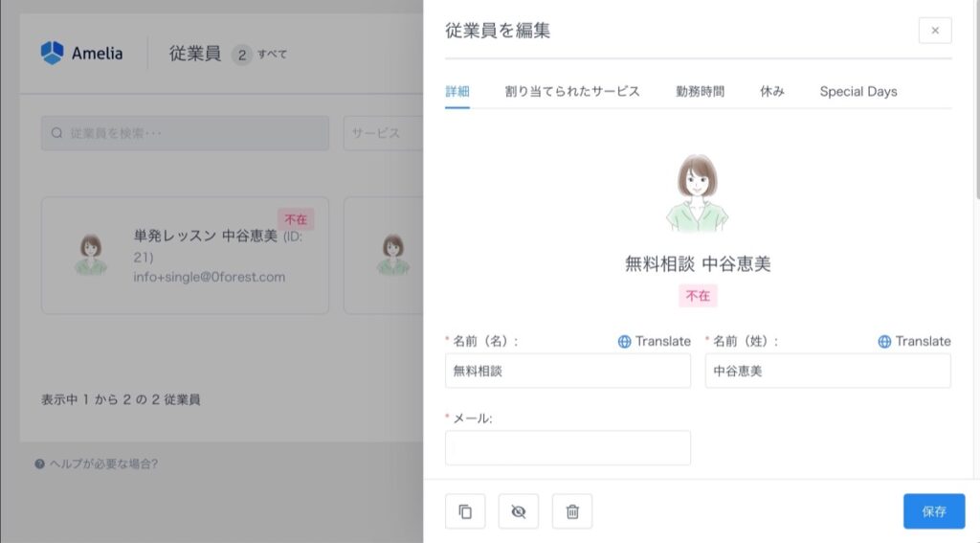The width and height of the screenshot is (980, 543).
Task: Click the 不在 badge on 単発レッスン card
Action: pyautogui.click(x=296, y=219)
